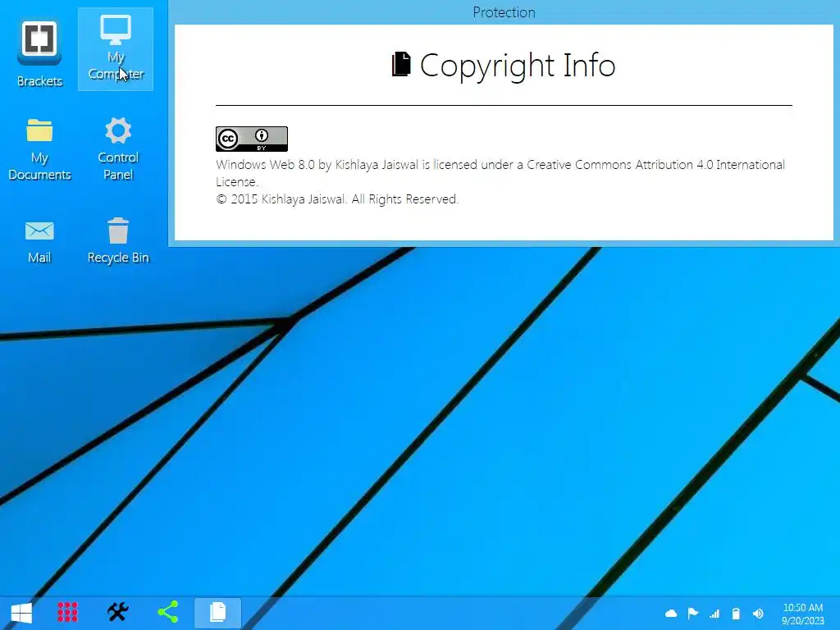Click the green share taskbar icon

[x=168, y=612]
